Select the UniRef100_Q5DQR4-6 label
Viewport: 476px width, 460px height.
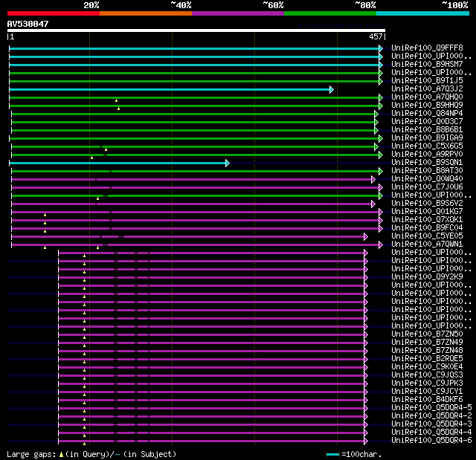coord(431,441)
